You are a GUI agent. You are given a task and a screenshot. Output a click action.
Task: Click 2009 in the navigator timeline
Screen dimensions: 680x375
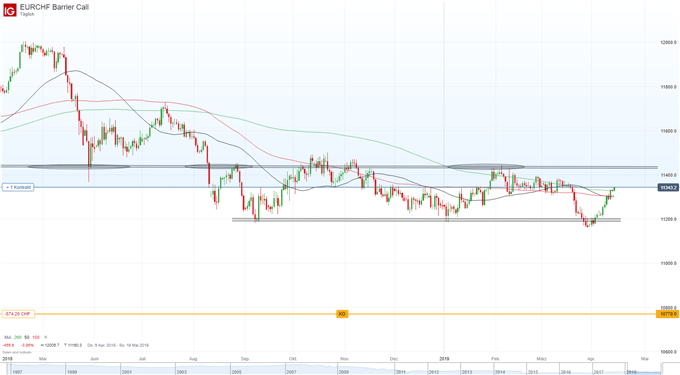[343, 372]
